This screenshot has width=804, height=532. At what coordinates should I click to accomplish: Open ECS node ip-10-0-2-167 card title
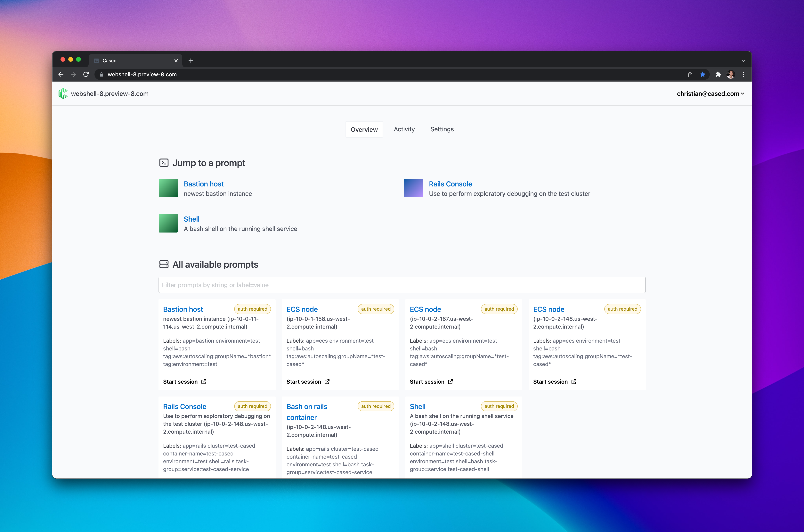(425, 309)
